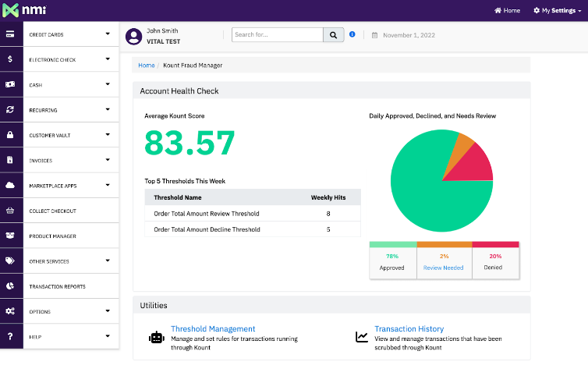Click the John Smith user avatar

tap(133, 37)
